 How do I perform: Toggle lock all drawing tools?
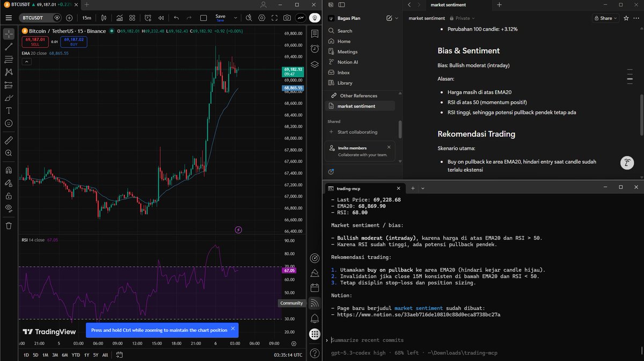coord(9,196)
